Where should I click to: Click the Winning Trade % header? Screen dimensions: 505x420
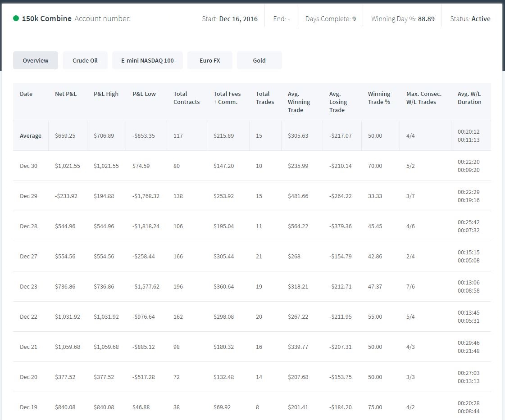pos(379,98)
